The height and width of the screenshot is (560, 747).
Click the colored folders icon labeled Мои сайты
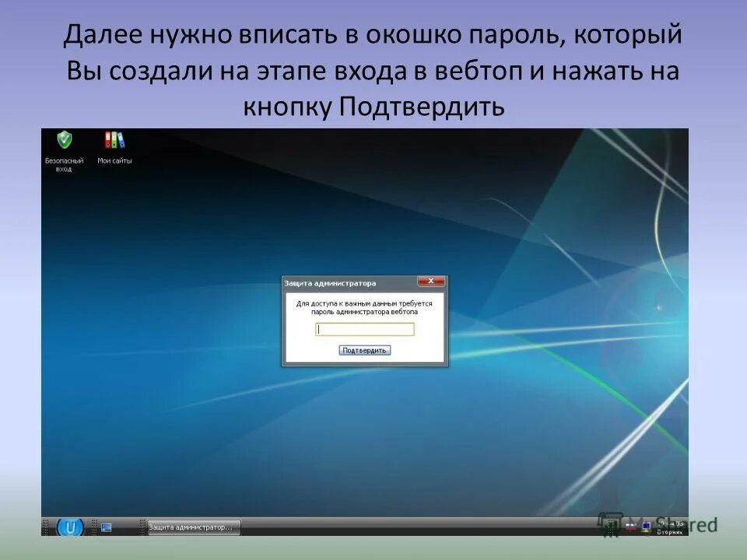[114, 141]
